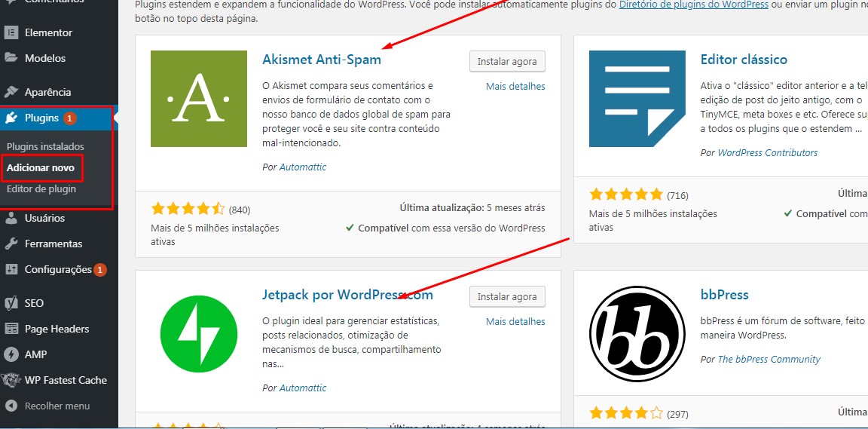Click the SEO Yoast icon
This screenshot has height=429, width=868.
[x=11, y=303]
